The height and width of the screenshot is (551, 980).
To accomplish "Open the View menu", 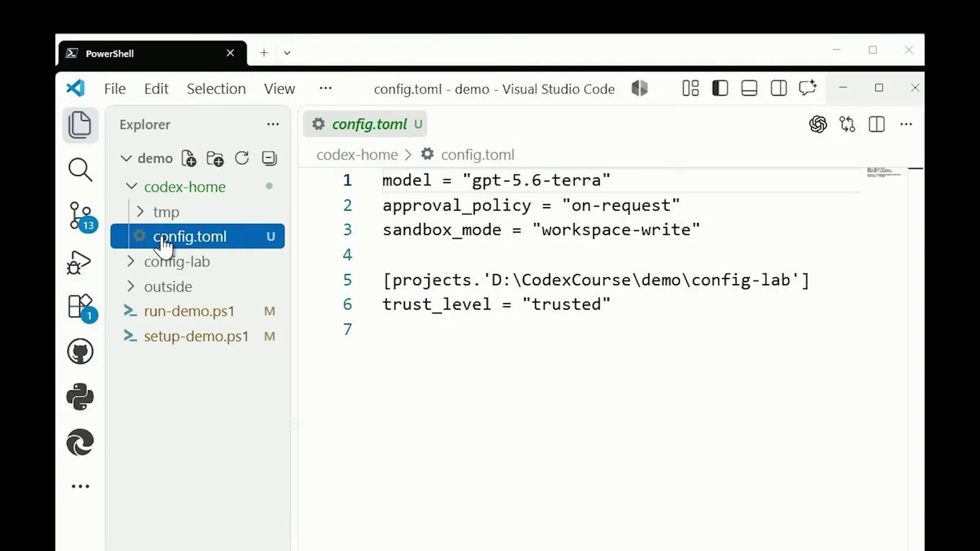I will point(279,89).
